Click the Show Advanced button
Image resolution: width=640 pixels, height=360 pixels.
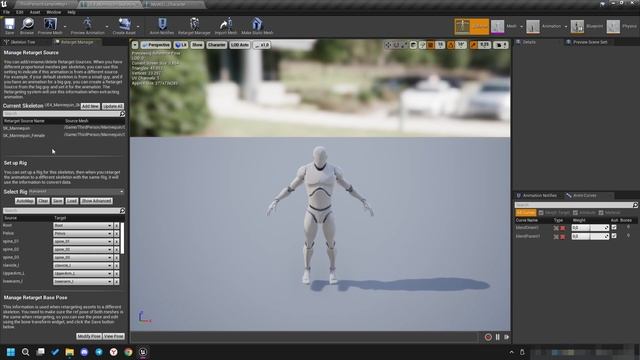pos(96,201)
